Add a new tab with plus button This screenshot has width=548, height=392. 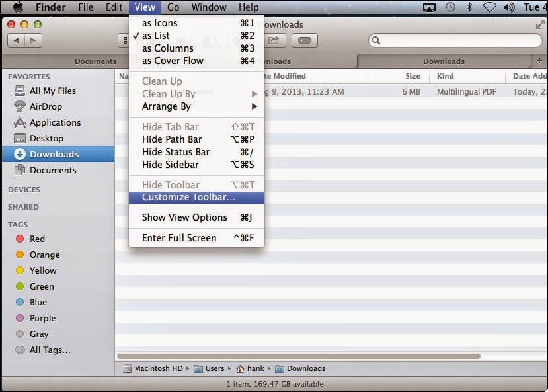[539, 61]
